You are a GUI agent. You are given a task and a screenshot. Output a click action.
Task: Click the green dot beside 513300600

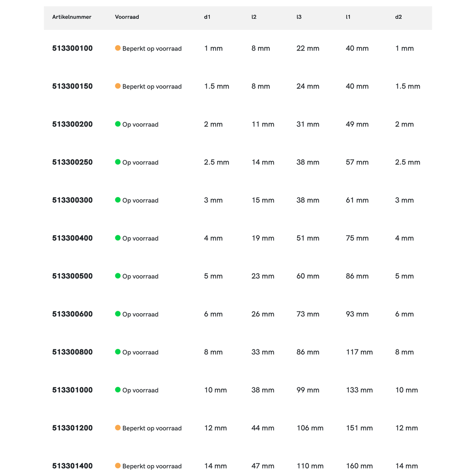(118, 314)
